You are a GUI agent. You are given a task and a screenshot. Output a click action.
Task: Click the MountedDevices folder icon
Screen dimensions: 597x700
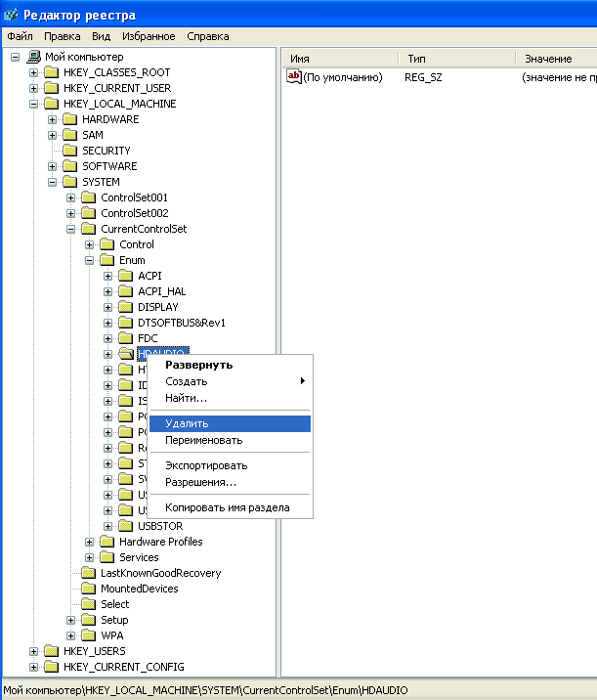tap(88, 589)
